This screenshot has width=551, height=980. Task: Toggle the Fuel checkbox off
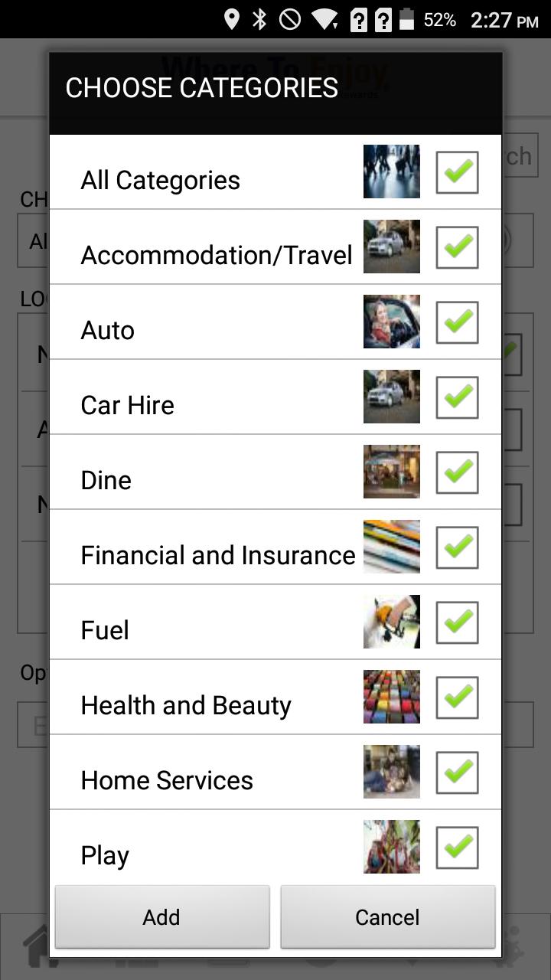coord(457,622)
